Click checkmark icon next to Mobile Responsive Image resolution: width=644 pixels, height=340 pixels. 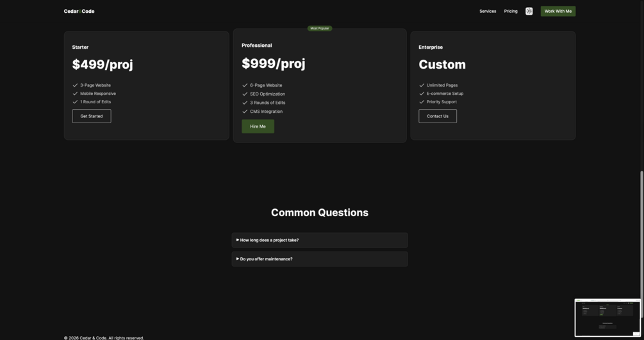click(75, 93)
